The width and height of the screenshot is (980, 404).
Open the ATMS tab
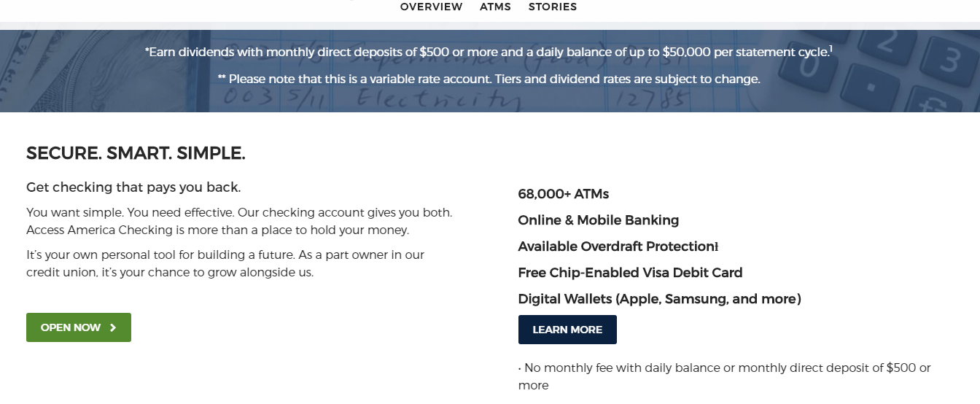[495, 7]
